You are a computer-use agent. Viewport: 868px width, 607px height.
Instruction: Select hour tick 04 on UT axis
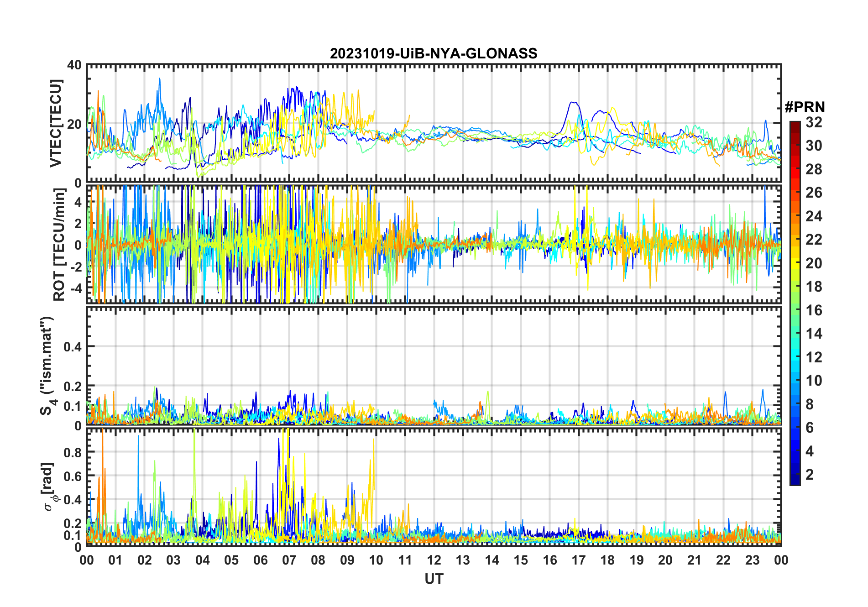coord(203,560)
